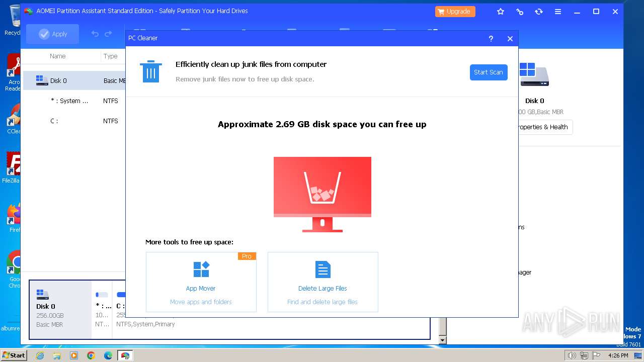Screen dimensions: 644x362
Task: Click the Disk 0 icon in partition list
Action: (42, 80)
